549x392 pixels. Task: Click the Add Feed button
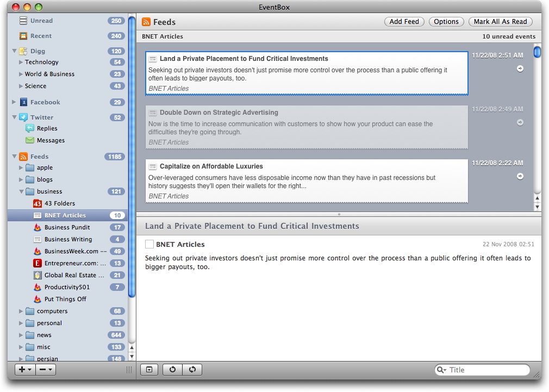pos(404,22)
